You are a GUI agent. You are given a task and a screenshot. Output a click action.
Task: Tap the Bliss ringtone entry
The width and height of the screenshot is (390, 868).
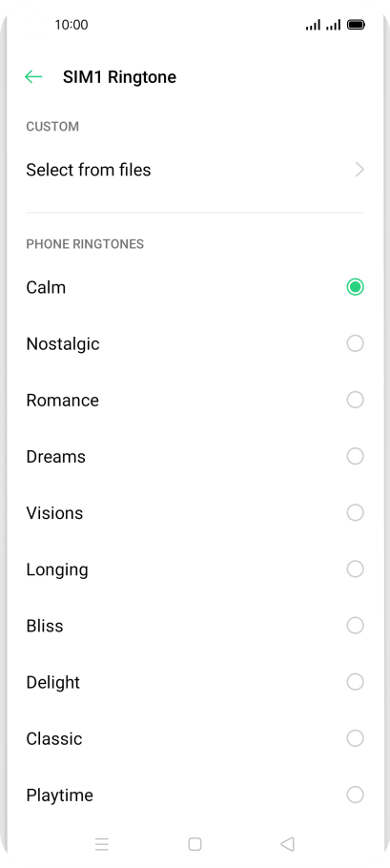195,626
